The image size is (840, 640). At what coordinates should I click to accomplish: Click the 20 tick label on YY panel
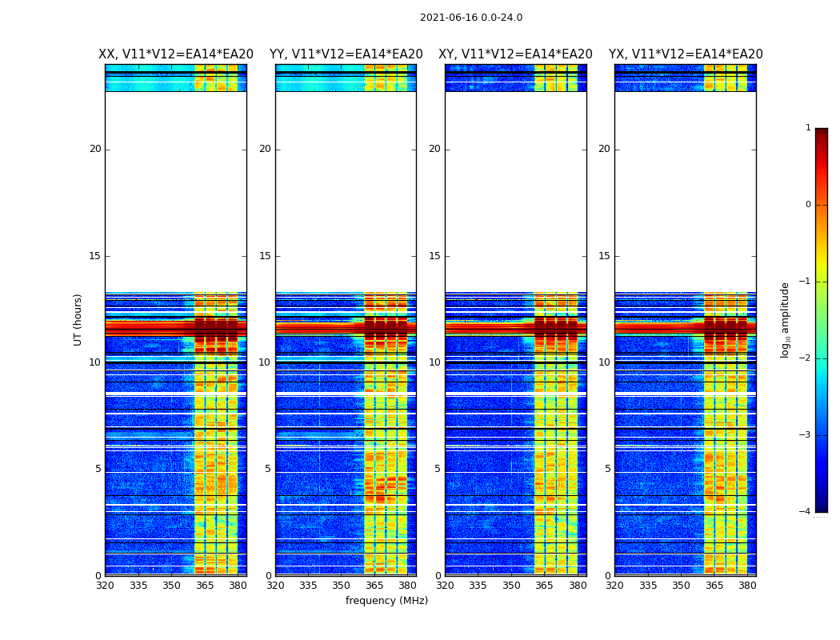click(264, 149)
